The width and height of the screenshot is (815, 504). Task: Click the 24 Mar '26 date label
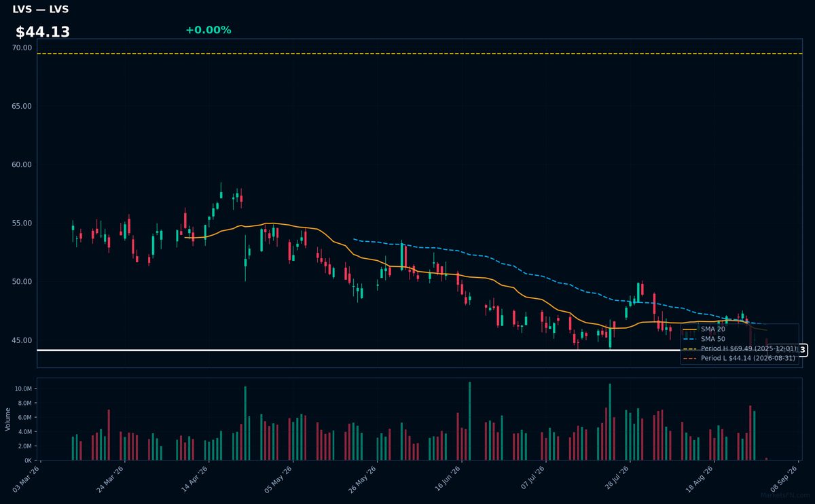point(111,478)
